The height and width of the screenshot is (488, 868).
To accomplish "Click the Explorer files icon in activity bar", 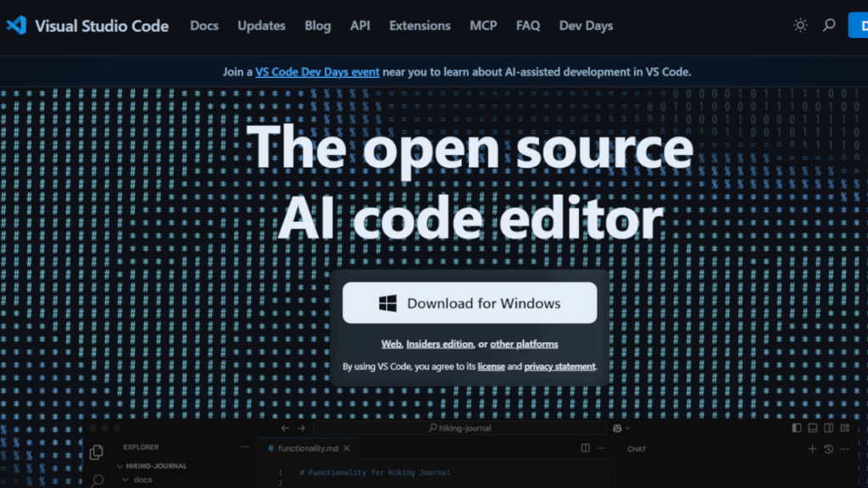I will click(x=97, y=452).
